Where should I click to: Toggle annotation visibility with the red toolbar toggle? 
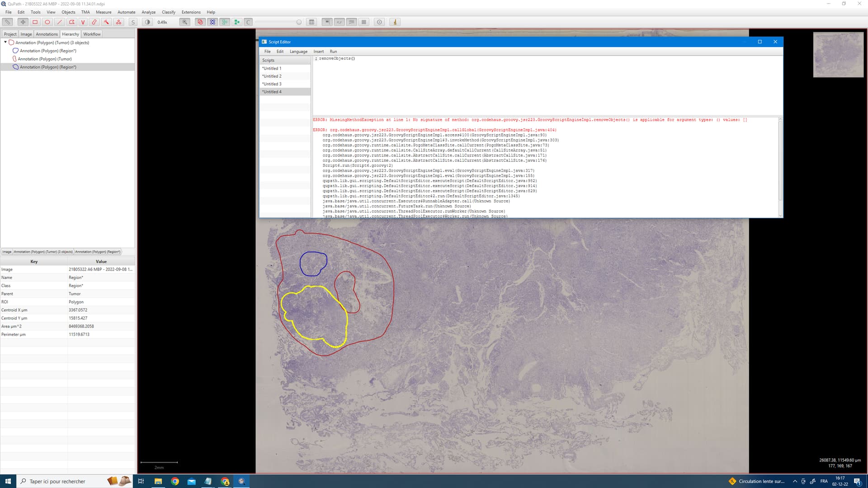(x=200, y=22)
